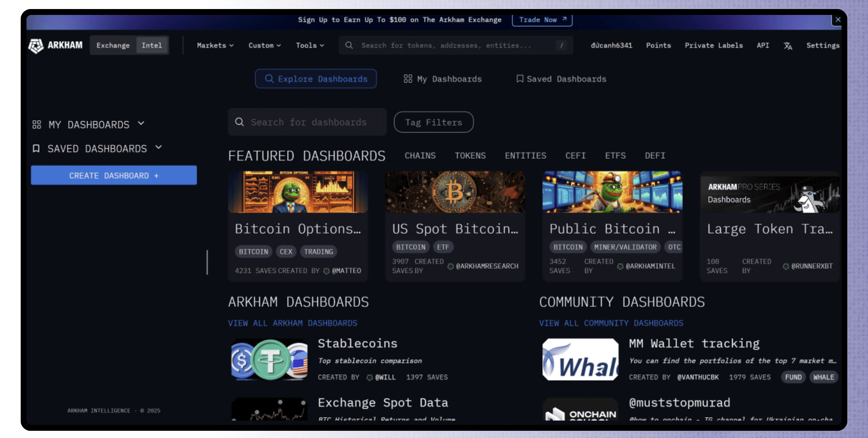Open the US Spot Bitcoin dashboard thumbnail
This screenshot has height=438, width=868.
click(x=455, y=192)
